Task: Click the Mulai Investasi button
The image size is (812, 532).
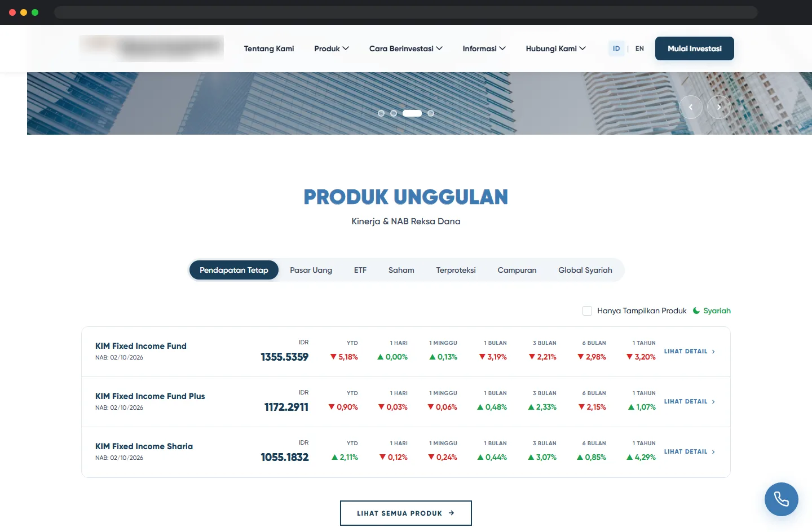Action: pos(695,48)
